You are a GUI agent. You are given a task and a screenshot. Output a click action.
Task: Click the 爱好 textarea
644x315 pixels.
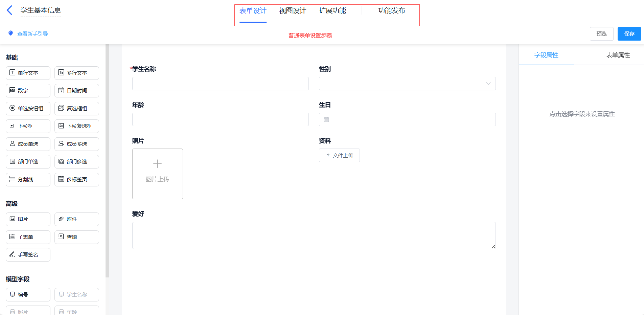(314, 235)
